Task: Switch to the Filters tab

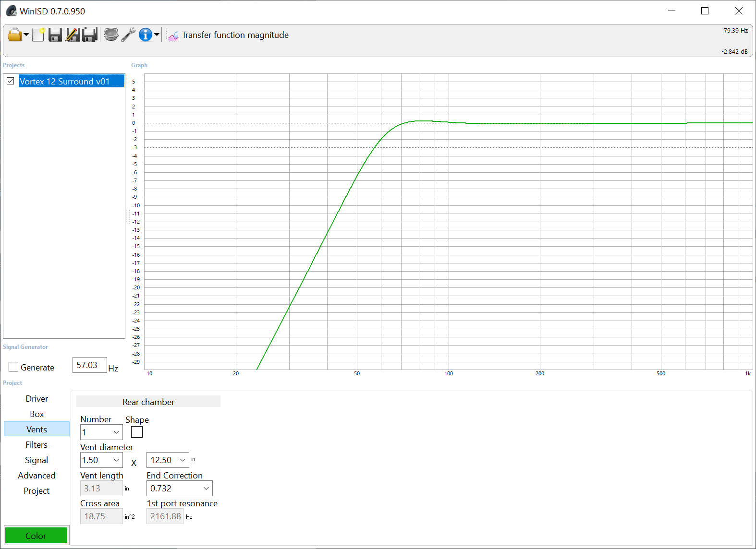Action: (x=37, y=445)
